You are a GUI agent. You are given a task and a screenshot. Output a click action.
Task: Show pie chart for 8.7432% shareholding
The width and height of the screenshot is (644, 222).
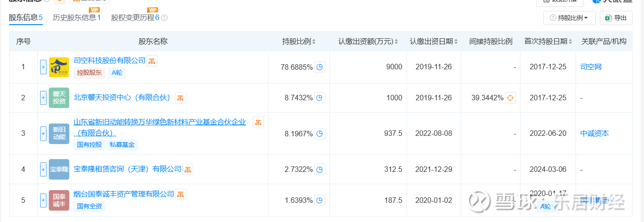320,98
